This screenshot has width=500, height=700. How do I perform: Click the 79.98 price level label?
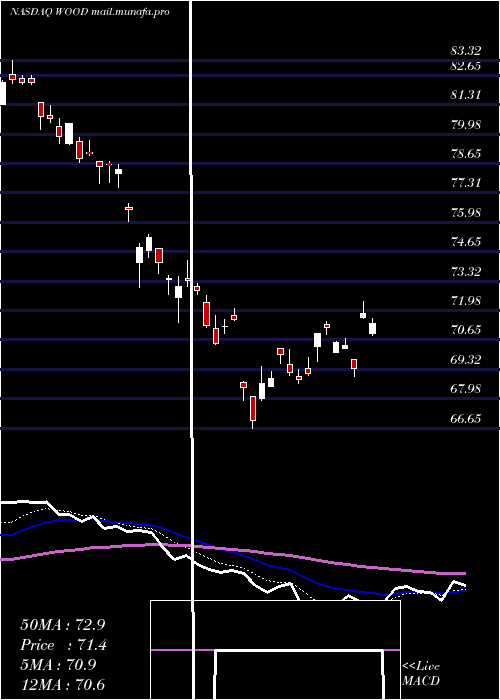click(466, 124)
